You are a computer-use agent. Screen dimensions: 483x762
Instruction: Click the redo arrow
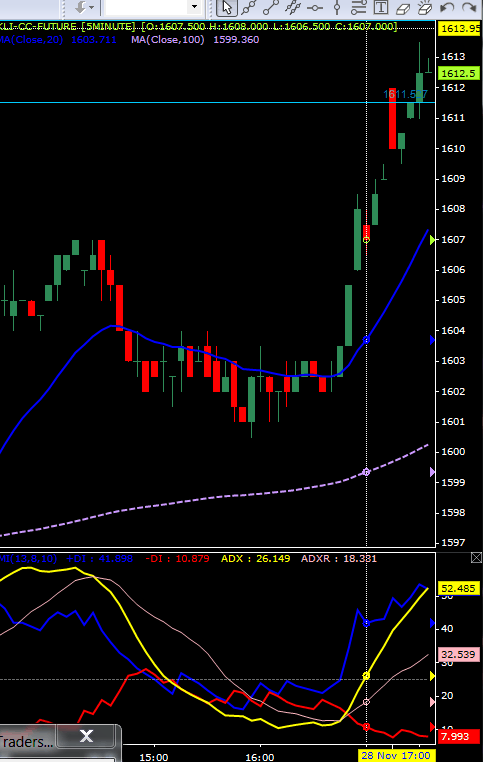pos(468,7)
